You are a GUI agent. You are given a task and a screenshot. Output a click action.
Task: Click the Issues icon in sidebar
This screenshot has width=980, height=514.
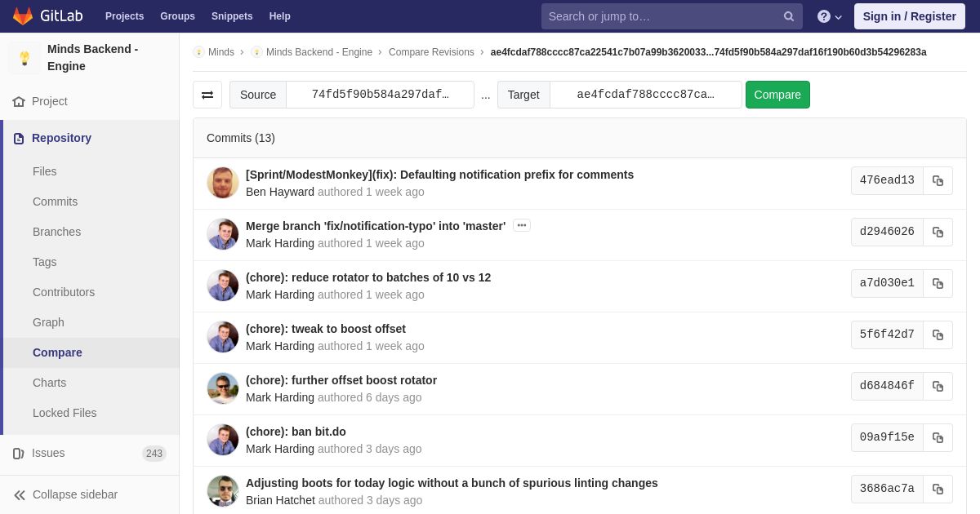click(19, 454)
